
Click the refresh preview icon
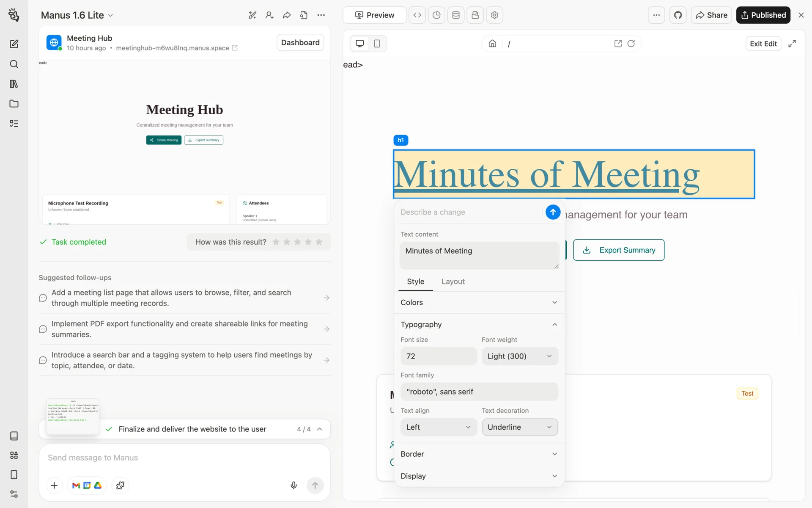tap(631, 44)
